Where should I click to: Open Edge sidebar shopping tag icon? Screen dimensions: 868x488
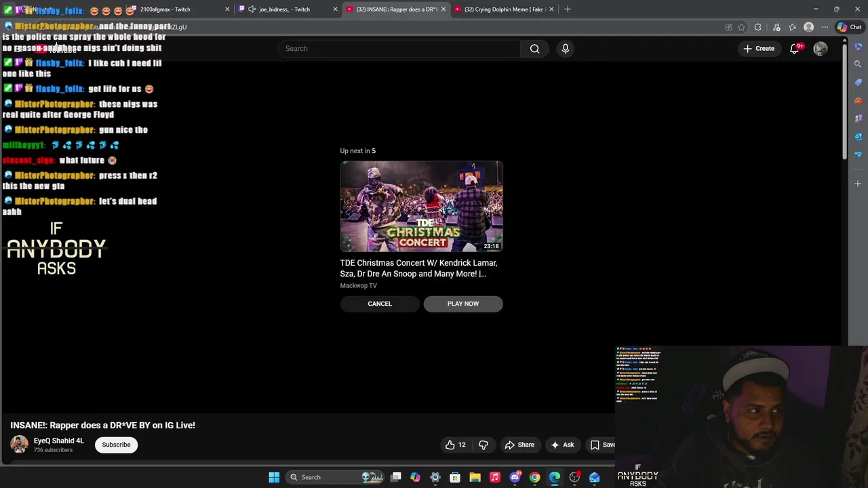tap(858, 82)
